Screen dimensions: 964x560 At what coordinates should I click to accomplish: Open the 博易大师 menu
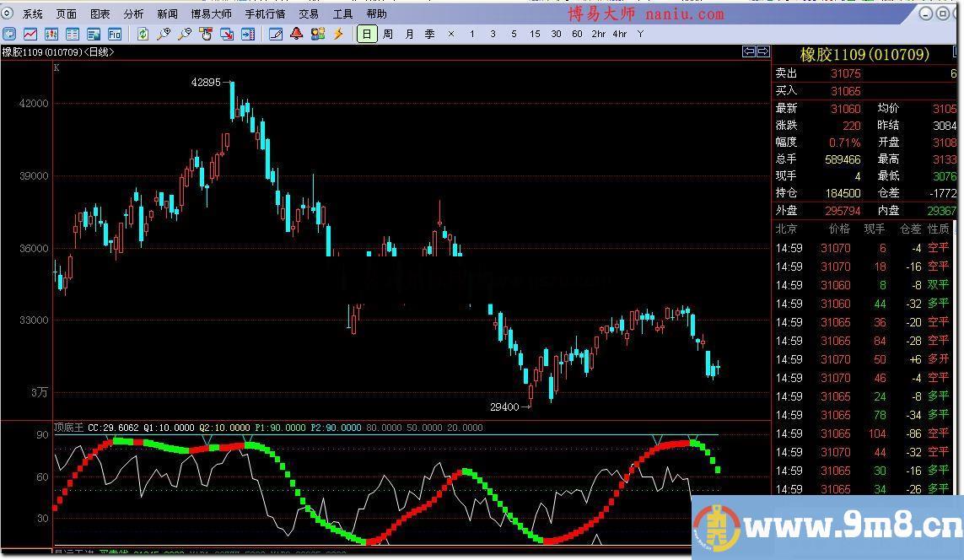(211, 13)
